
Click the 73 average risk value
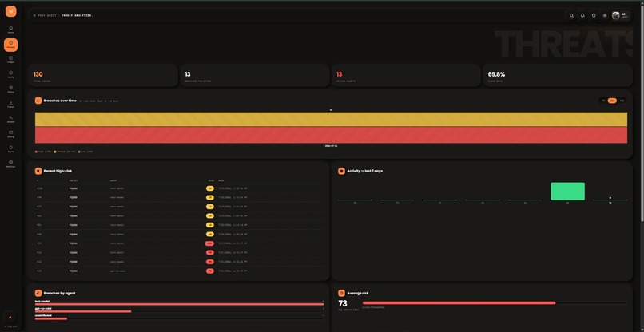point(343,304)
